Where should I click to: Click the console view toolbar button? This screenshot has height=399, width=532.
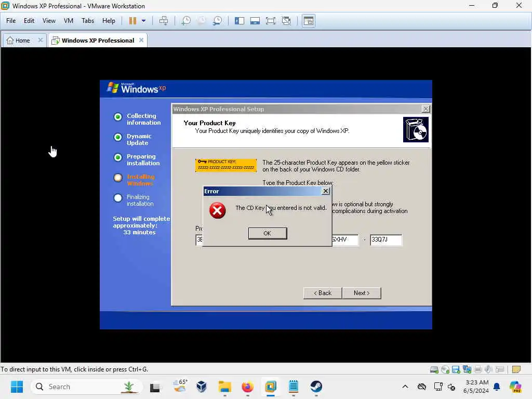click(x=309, y=21)
